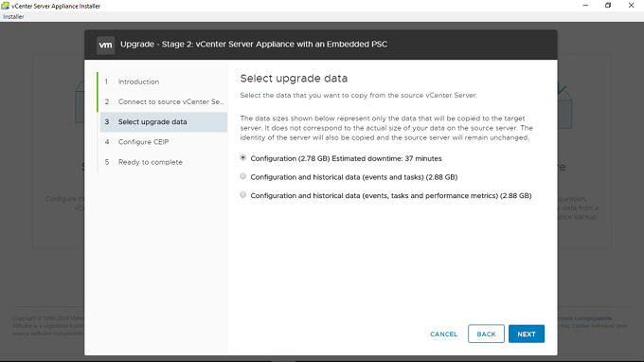Click the Select upgrade data heading
This screenshot has width=644, height=362.
(x=294, y=78)
